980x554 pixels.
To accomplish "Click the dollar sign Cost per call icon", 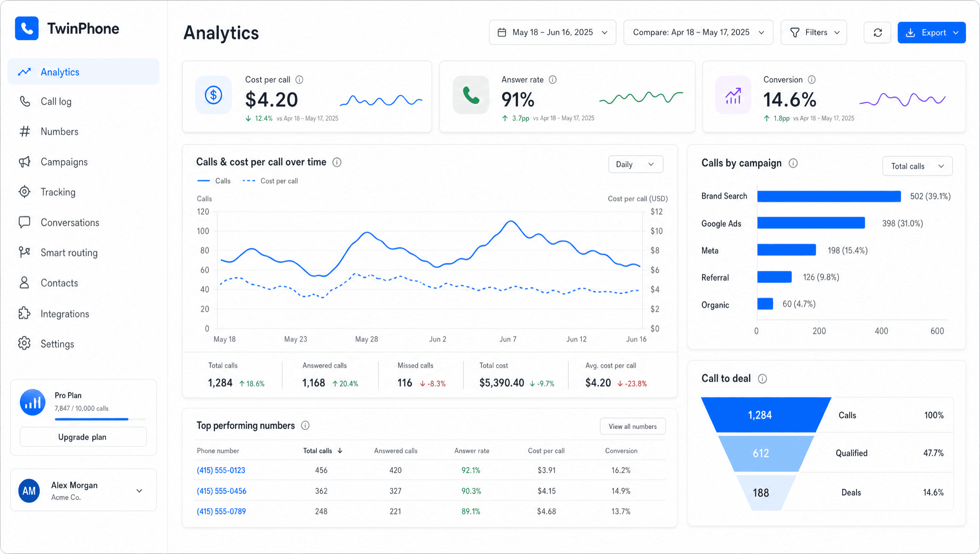I will pos(213,95).
